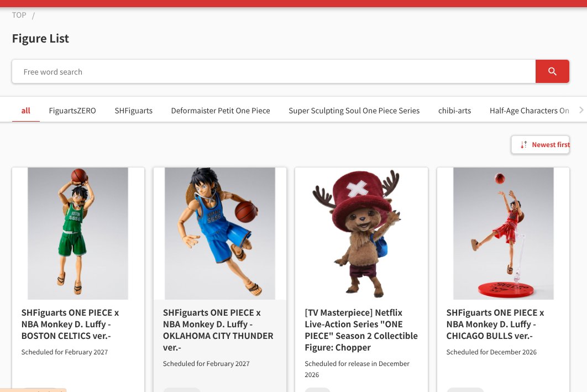Image resolution: width=587 pixels, height=392 pixels.
Task: Open the BOSTON CELTICS ver. title link
Action: pos(70,324)
